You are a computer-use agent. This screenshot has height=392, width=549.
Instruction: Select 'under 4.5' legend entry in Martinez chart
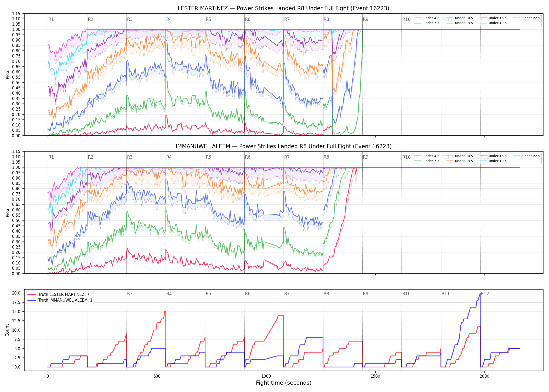point(427,18)
